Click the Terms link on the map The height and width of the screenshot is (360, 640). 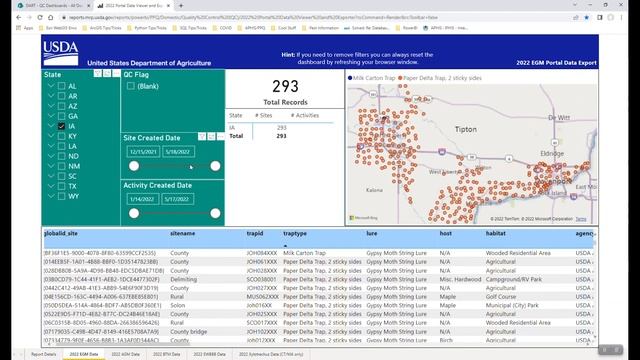pos(581,219)
